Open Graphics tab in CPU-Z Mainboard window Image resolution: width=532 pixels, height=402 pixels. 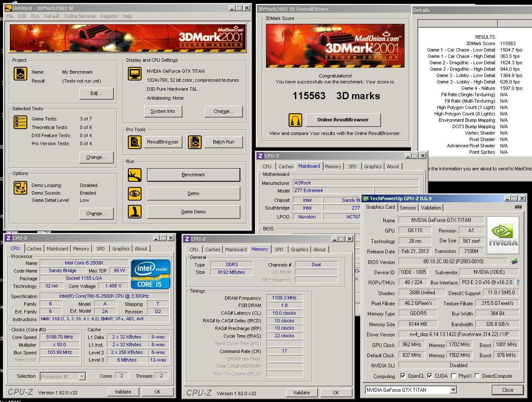[373, 167]
